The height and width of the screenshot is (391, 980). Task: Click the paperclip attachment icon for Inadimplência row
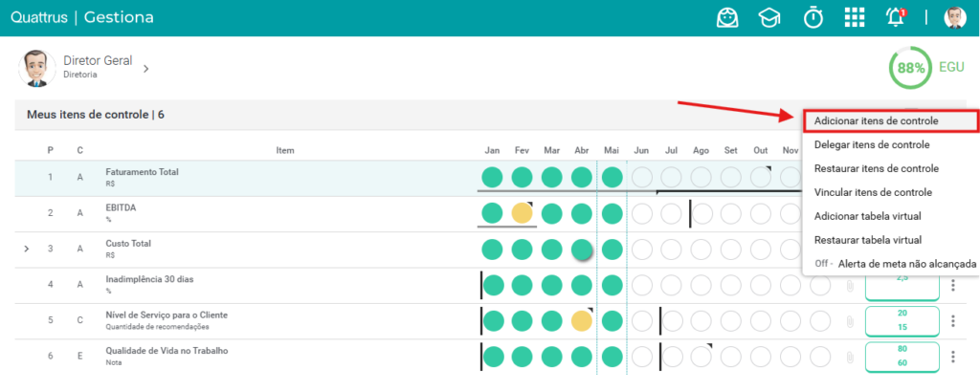point(850,286)
